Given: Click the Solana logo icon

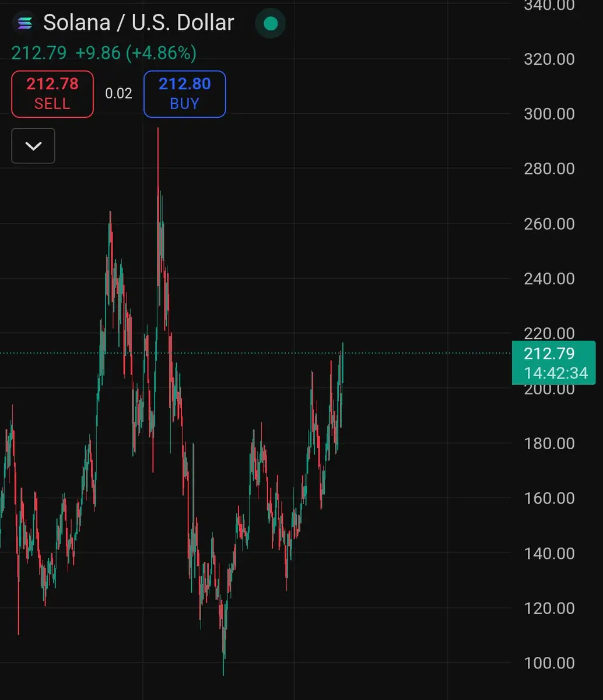Looking at the screenshot, I should click(x=24, y=23).
